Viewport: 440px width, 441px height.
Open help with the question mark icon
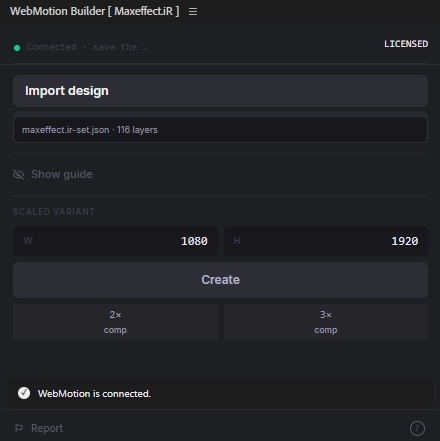pyautogui.click(x=417, y=428)
